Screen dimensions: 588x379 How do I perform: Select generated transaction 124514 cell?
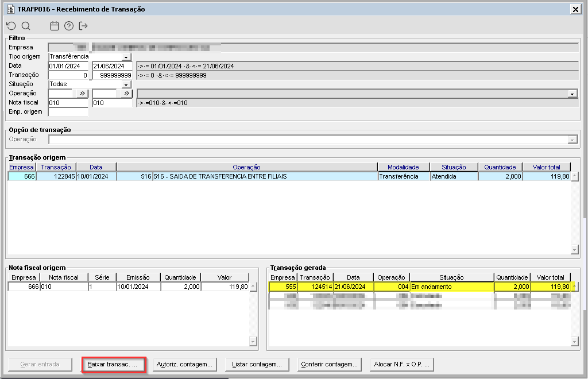(315, 287)
